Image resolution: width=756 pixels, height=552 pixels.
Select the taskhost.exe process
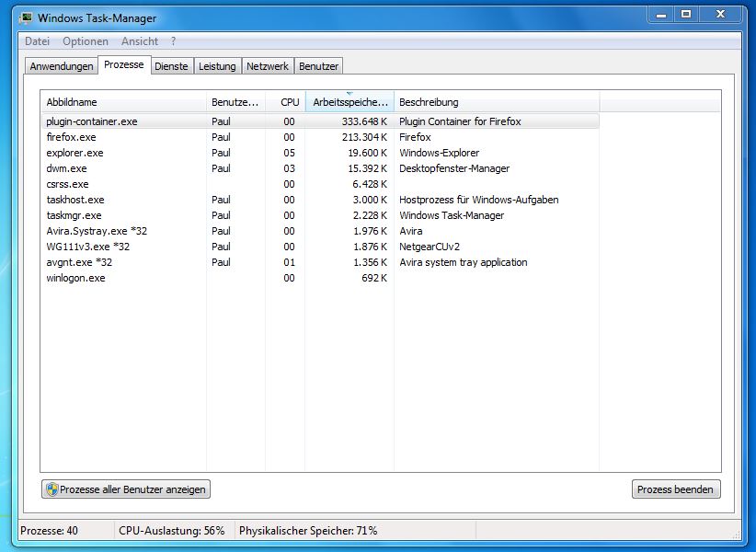click(320, 200)
